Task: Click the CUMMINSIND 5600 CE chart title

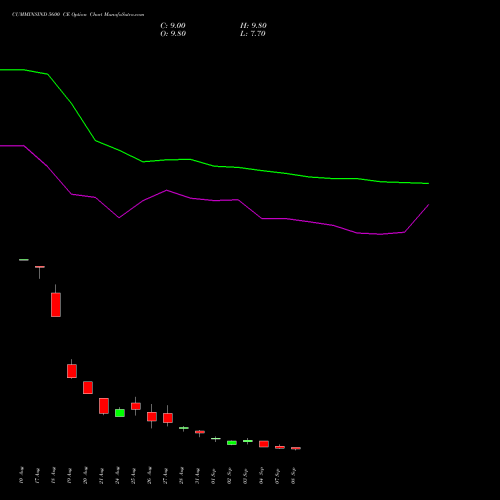Action: pos(78,15)
